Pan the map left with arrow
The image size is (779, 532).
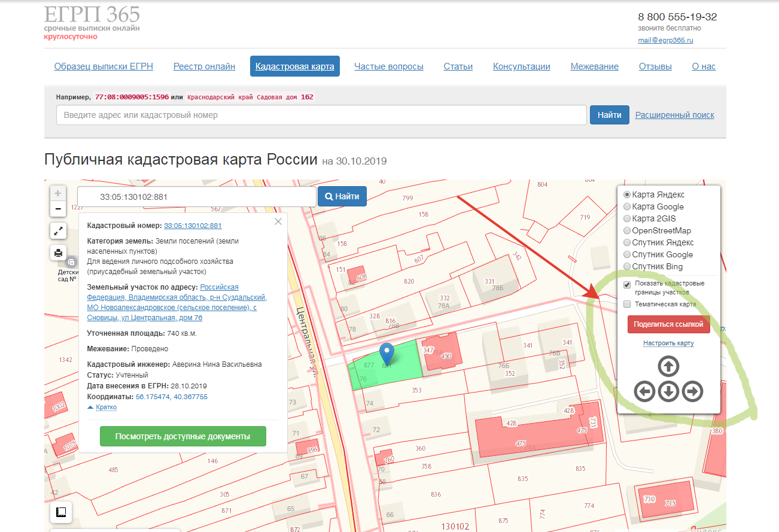point(644,392)
